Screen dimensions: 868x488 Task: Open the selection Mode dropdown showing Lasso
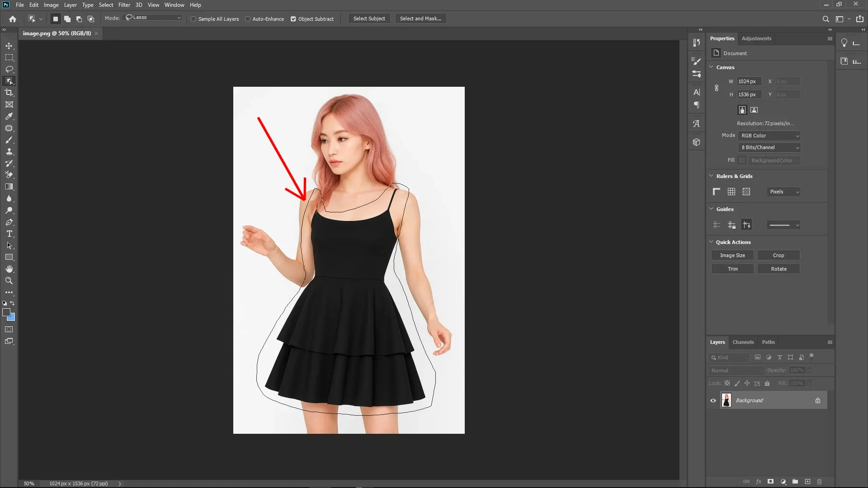[x=152, y=17]
